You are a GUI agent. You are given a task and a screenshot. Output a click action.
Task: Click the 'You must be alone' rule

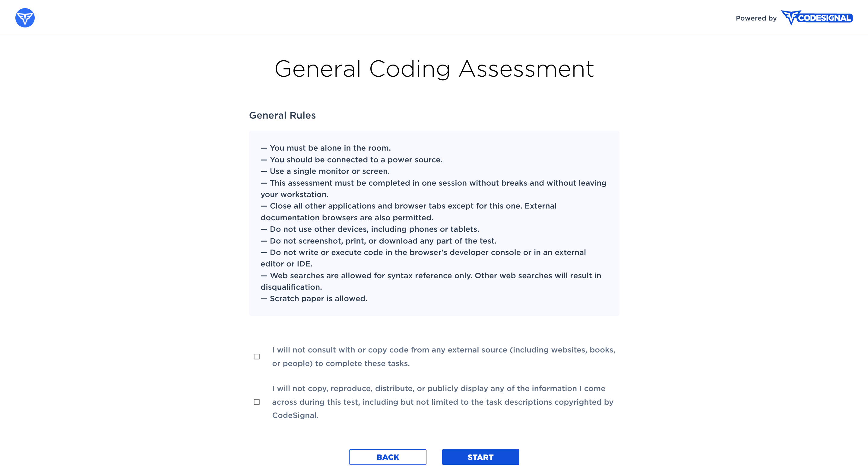(325, 148)
